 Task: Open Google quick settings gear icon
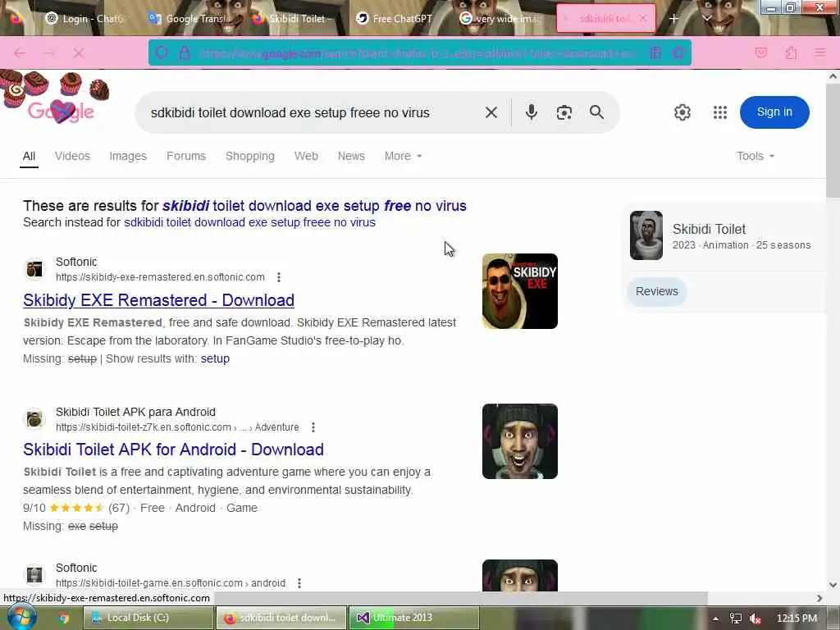(x=682, y=112)
